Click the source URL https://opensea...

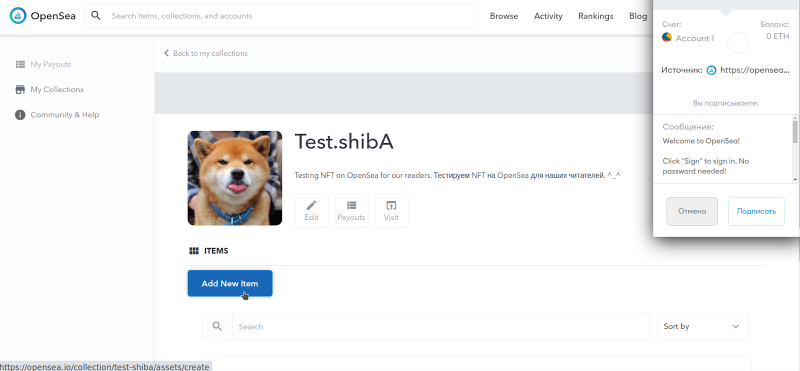(x=755, y=70)
